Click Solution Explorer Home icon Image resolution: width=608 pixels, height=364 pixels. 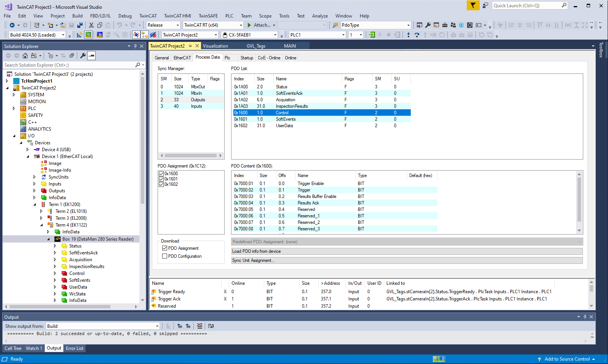(x=25, y=56)
